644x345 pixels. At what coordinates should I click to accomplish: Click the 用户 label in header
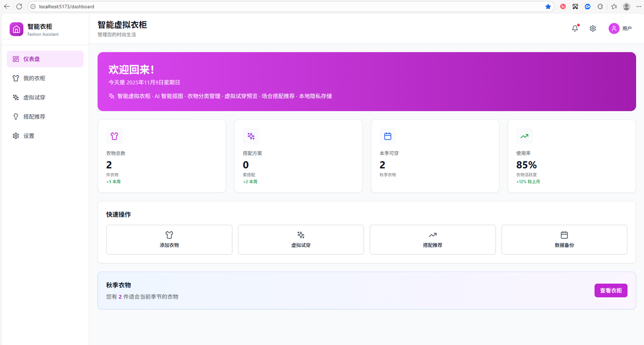(x=627, y=29)
